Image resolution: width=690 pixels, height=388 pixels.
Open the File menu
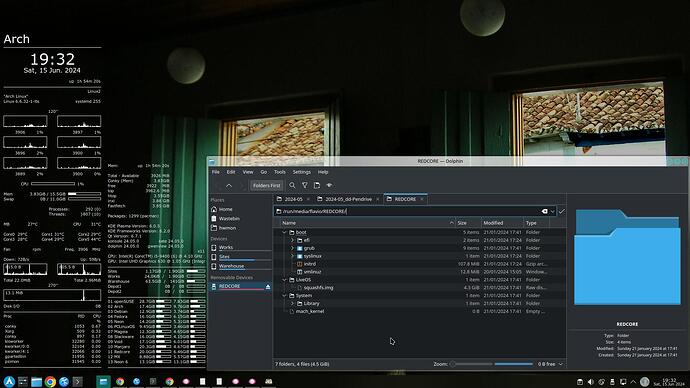pos(216,172)
